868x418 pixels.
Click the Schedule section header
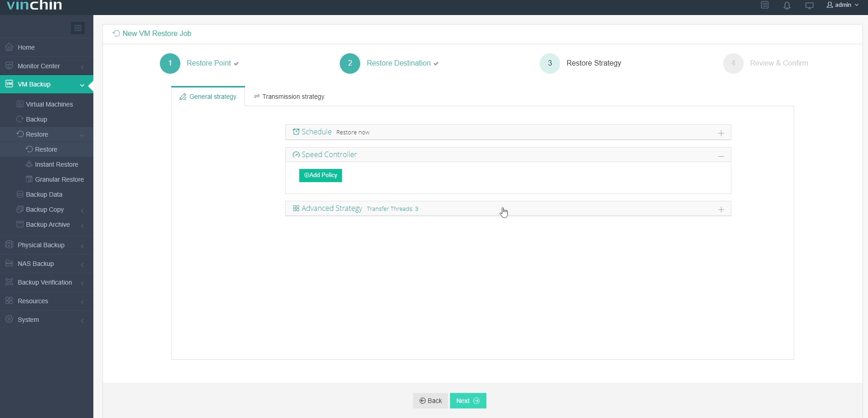click(508, 132)
